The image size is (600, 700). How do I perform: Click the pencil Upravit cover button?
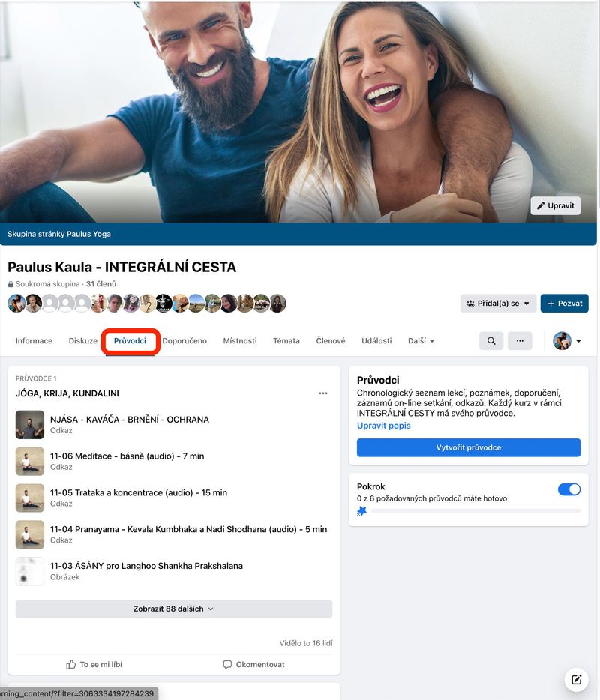[x=555, y=205]
